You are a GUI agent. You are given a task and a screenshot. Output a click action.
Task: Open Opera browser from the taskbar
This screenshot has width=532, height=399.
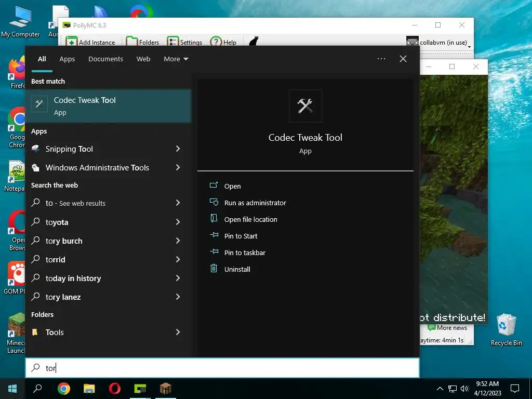115,389
